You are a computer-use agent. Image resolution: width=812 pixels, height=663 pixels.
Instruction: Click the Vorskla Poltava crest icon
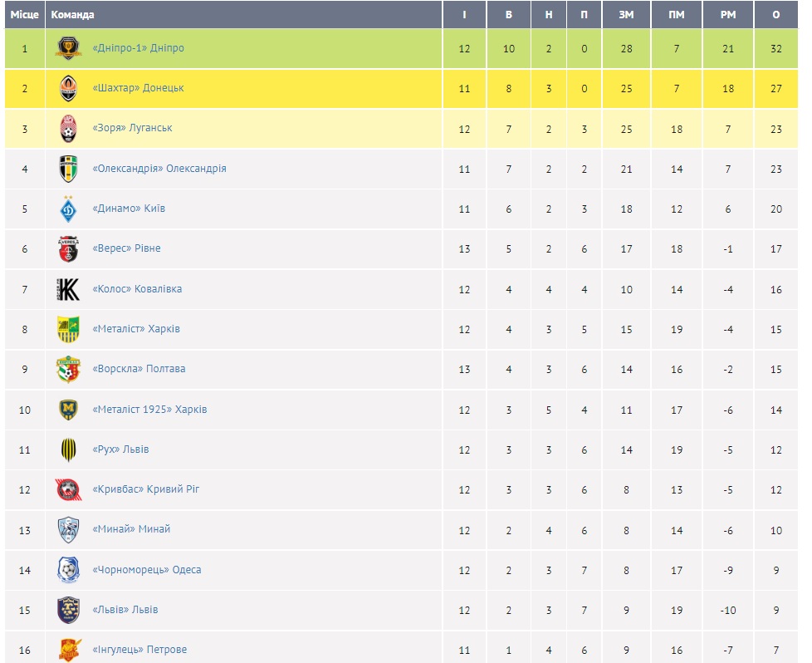(x=68, y=369)
